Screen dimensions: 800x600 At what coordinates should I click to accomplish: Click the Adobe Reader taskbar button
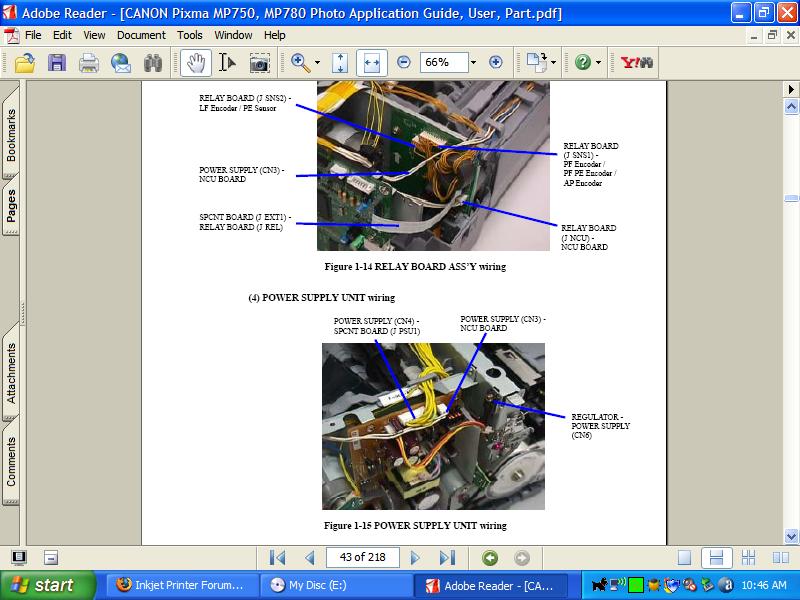tap(491, 585)
